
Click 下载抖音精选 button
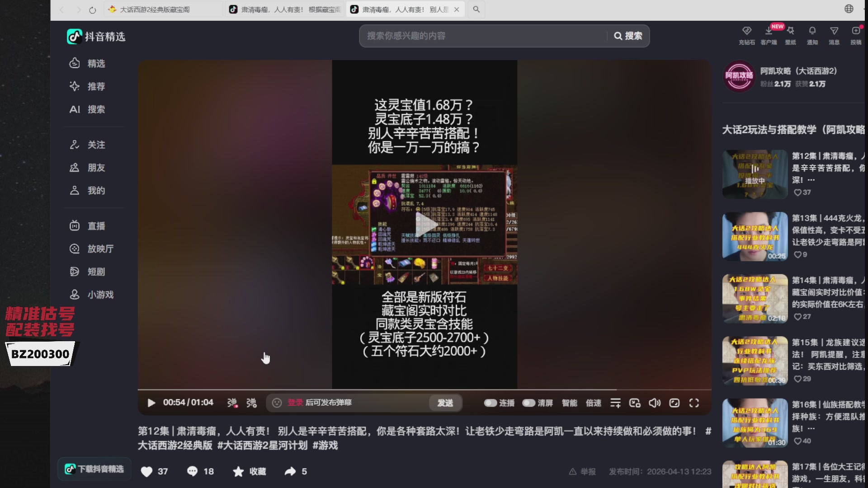(x=94, y=469)
